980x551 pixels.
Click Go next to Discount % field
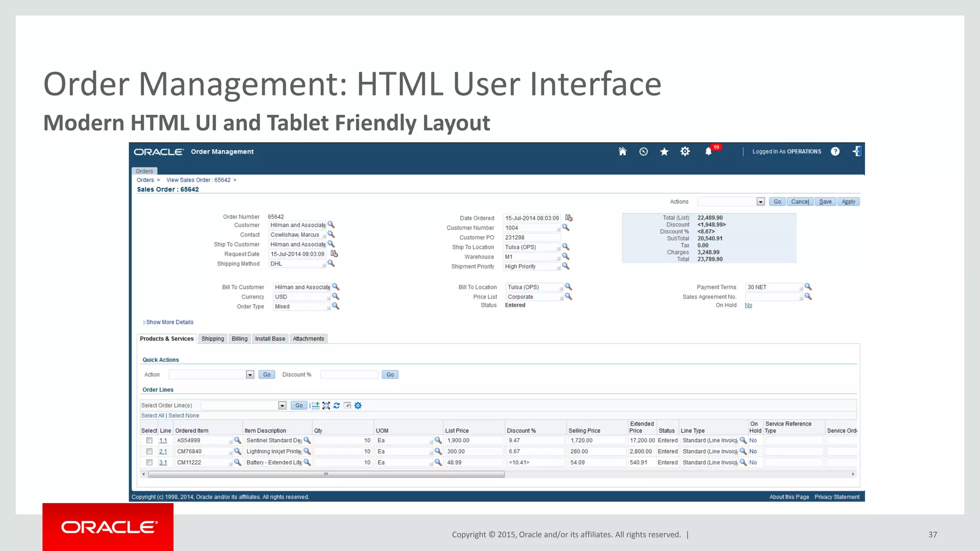(390, 375)
